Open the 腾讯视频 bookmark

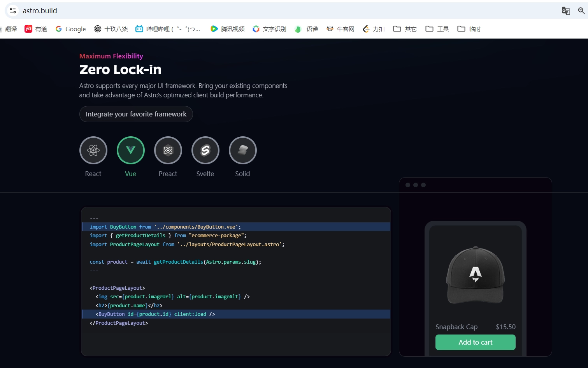228,29
